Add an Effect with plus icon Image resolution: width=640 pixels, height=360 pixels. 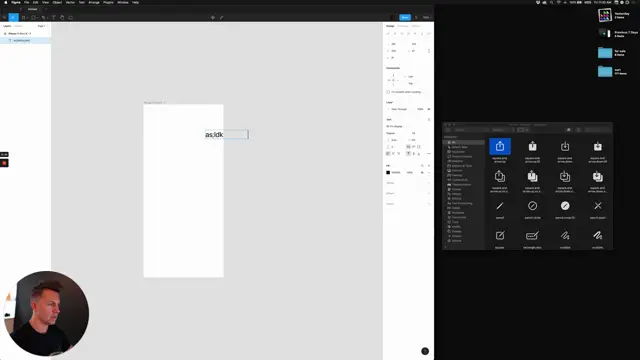click(x=429, y=193)
